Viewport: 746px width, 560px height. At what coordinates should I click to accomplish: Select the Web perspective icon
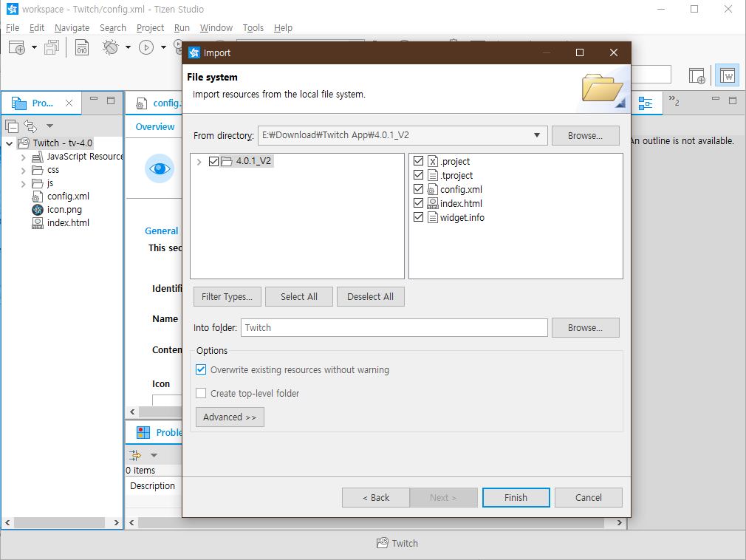pyautogui.click(x=727, y=75)
